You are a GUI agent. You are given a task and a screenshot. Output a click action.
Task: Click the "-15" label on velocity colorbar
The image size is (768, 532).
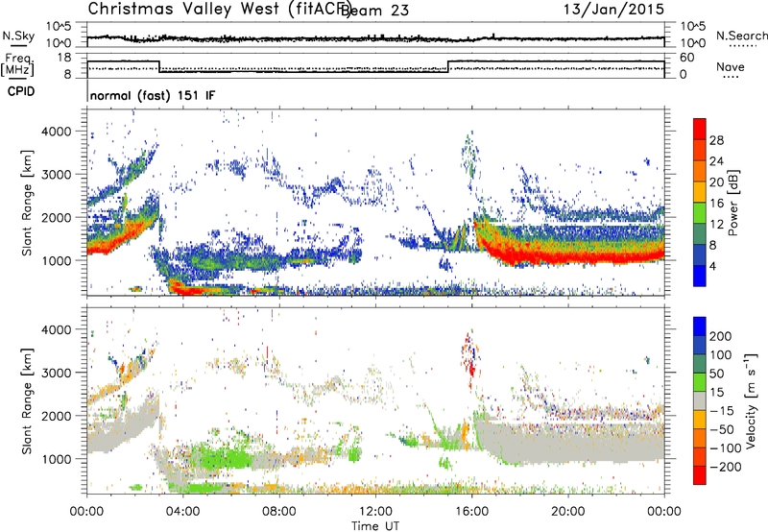[722, 411]
